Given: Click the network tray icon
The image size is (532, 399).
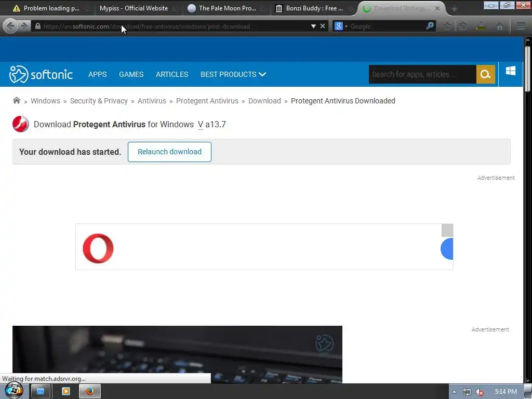Looking at the screenshot, I should point(467,392).
